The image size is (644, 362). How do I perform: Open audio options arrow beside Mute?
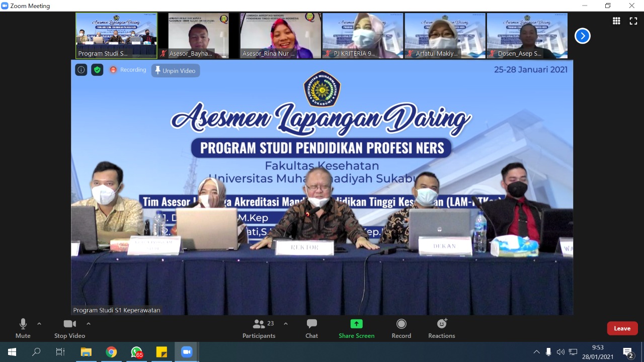pyautogui.click(x=39, y=324)
